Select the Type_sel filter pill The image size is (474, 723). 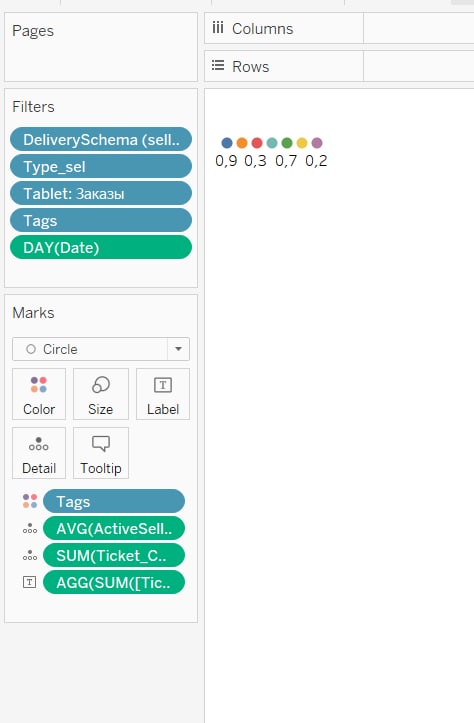pyautogui.click(x=101, y=166)
